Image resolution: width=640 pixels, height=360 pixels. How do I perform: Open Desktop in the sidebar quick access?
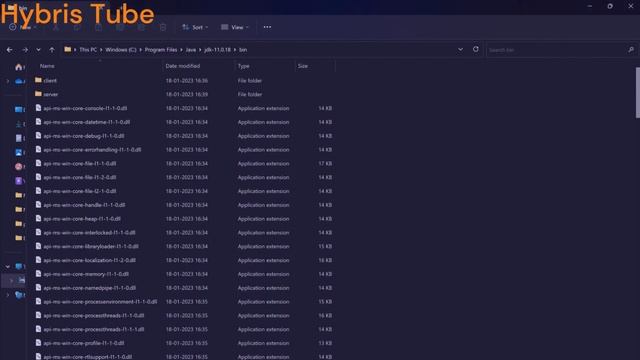pos(19,109)
